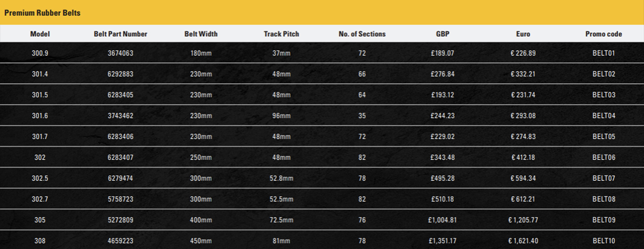This screenshot has width=644, height=249.
Task: Click the € 612.21 price
Action: click(523, 199)
